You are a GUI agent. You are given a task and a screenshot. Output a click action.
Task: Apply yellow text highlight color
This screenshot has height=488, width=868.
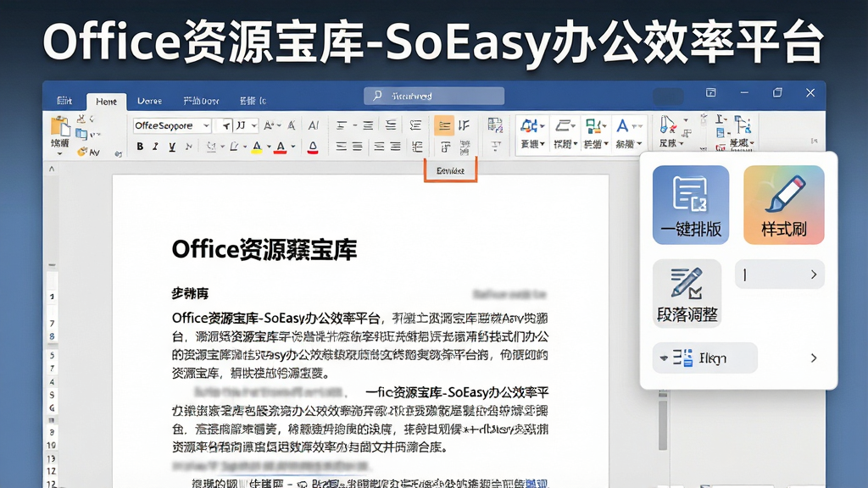click(257, 147)
